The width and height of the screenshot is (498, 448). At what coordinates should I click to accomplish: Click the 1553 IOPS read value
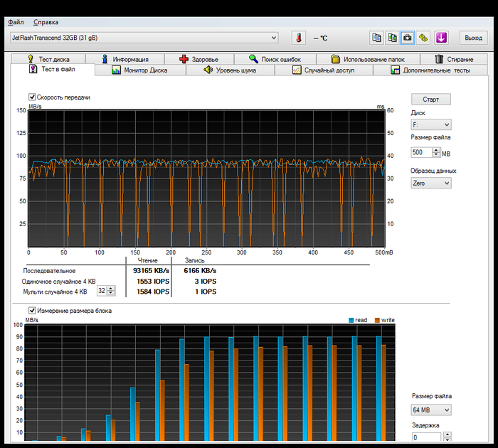153,281
